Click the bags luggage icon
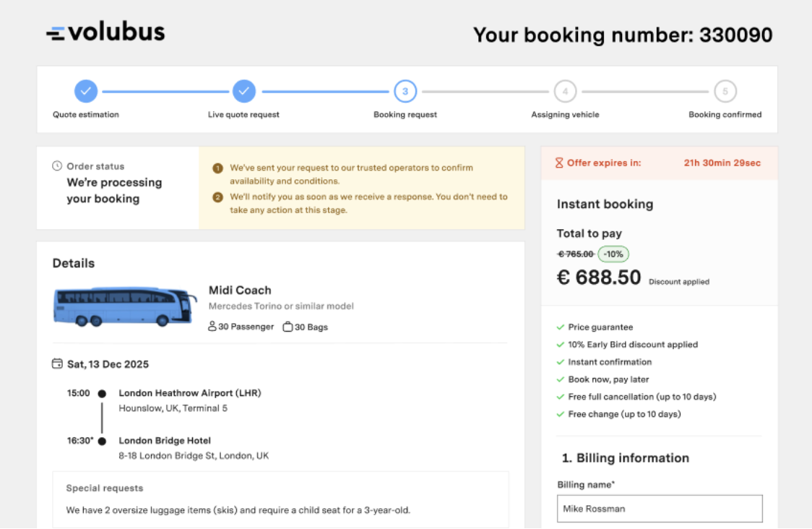 click(x=288, y=327)
